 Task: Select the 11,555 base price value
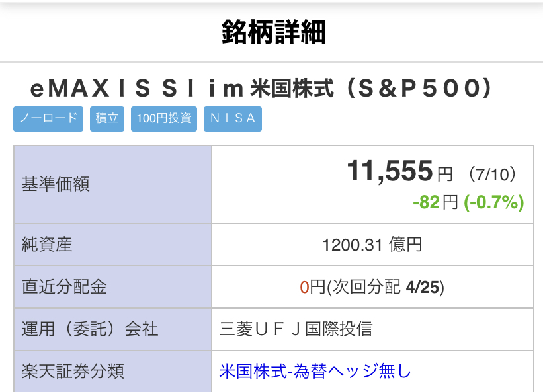390,172
